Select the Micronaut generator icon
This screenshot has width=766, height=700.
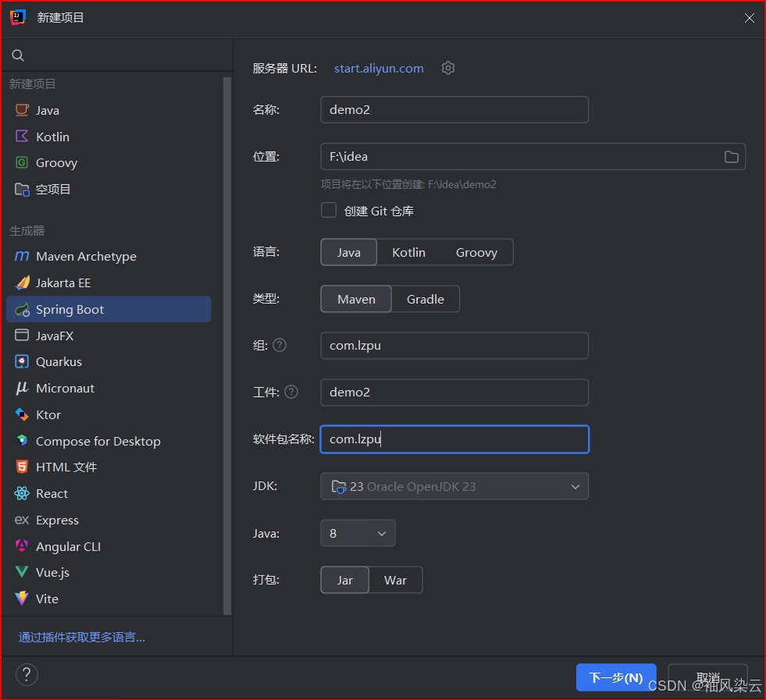(22, 388)
